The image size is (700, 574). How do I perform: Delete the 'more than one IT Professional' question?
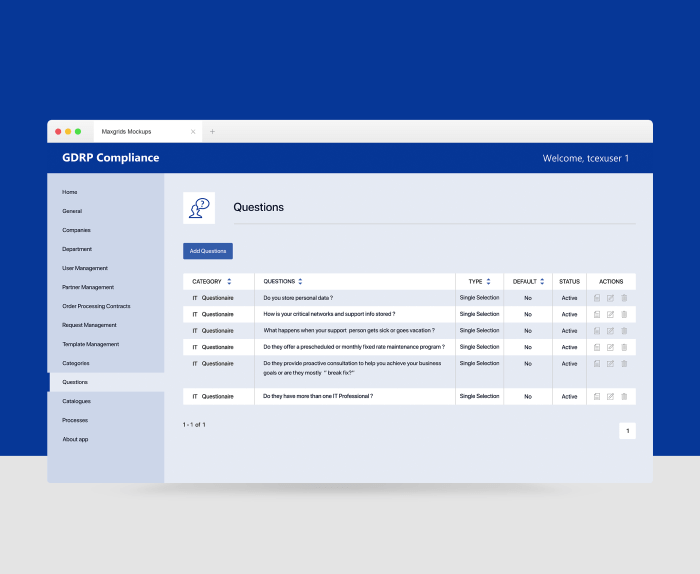pos(624,396)
